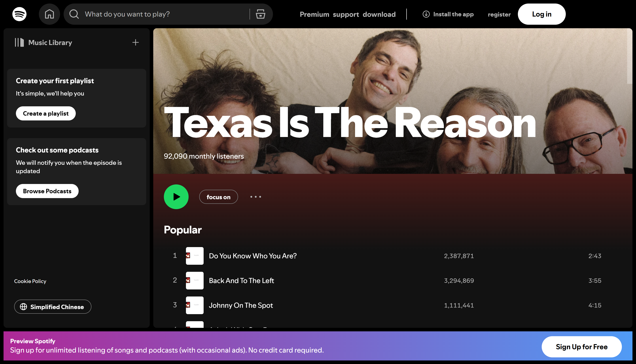Click the Back And To The Left thumbnail
Image resolution: width=636 pixels, height=364 pixels.
pos(195,280)
